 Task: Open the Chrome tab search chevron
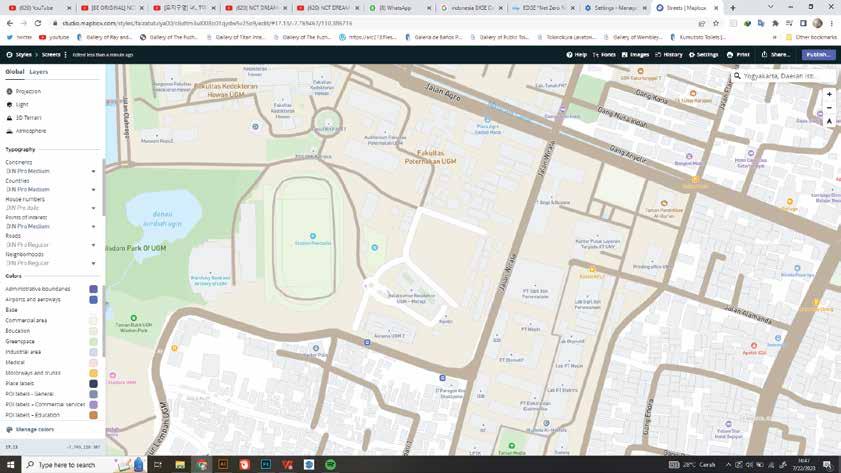pyautogui.click(x=771, y=8)
